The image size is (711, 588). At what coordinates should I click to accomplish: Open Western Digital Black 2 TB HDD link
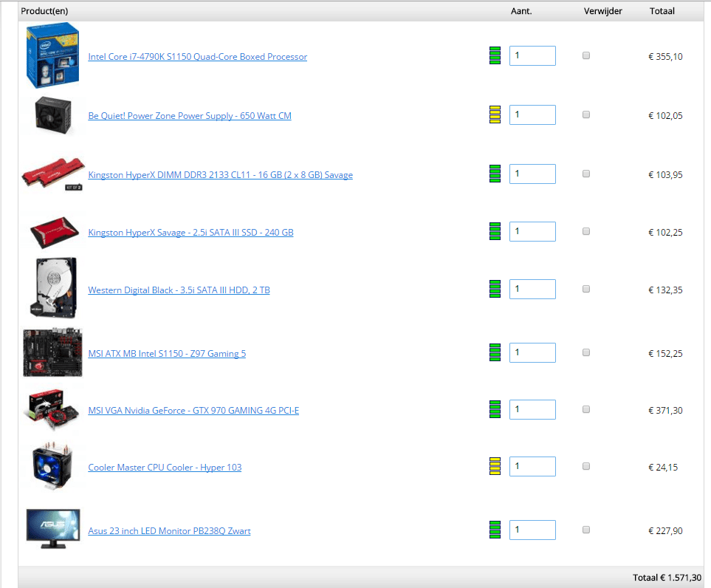pos(179,290)
